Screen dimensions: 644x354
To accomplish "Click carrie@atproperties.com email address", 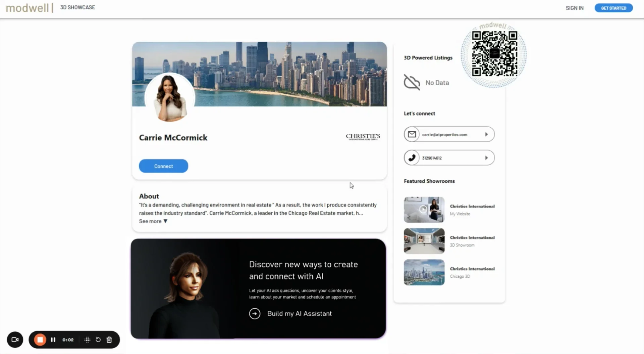I will tap(444, 135).
